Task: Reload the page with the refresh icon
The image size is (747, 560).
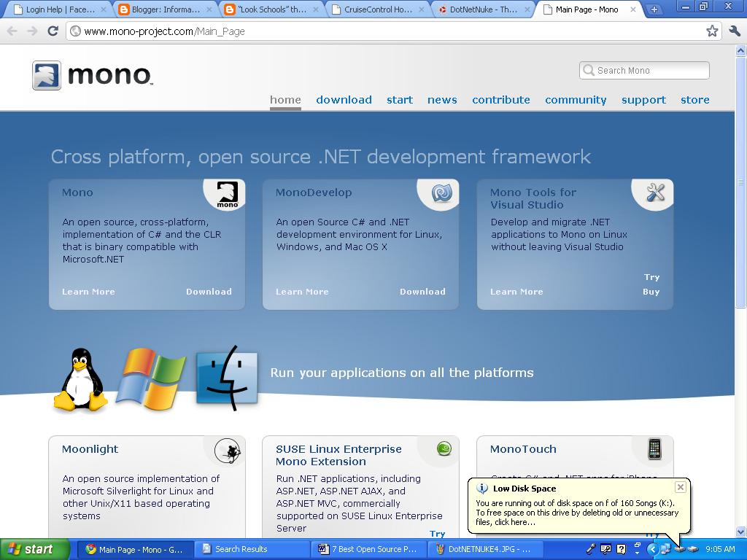Action: click(53, 31)
